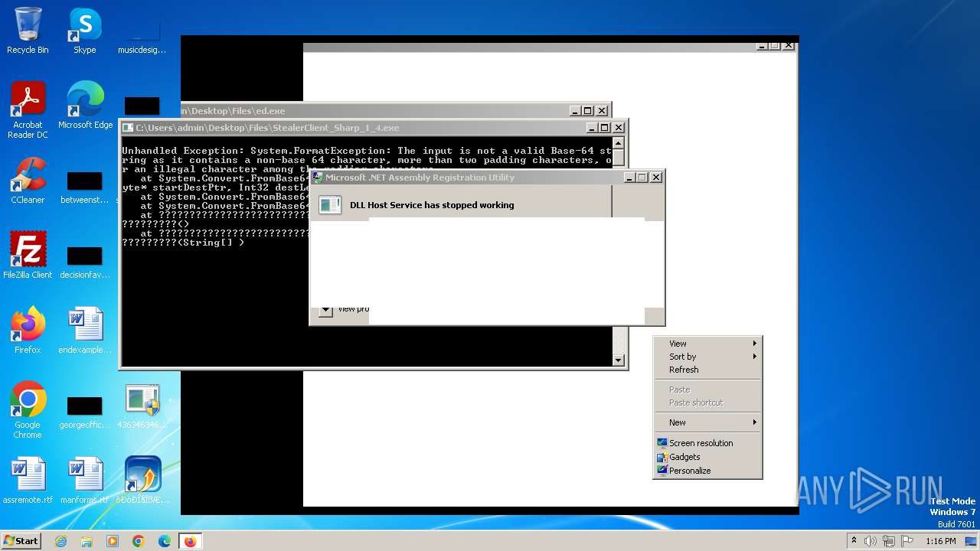The width and height of the screenshot is (980, 551).
Task: Open the console icon in the StealerClient title bar
Action: [x=129, y=128]
